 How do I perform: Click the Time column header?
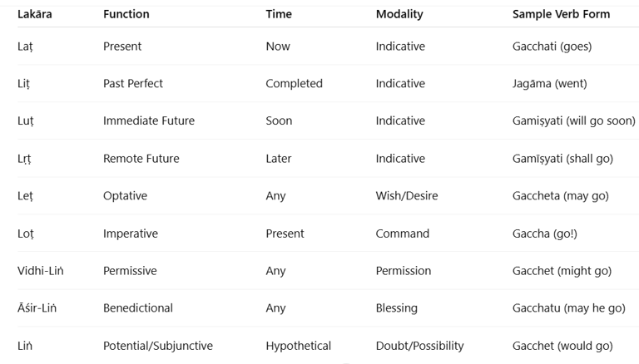(279, 14)
